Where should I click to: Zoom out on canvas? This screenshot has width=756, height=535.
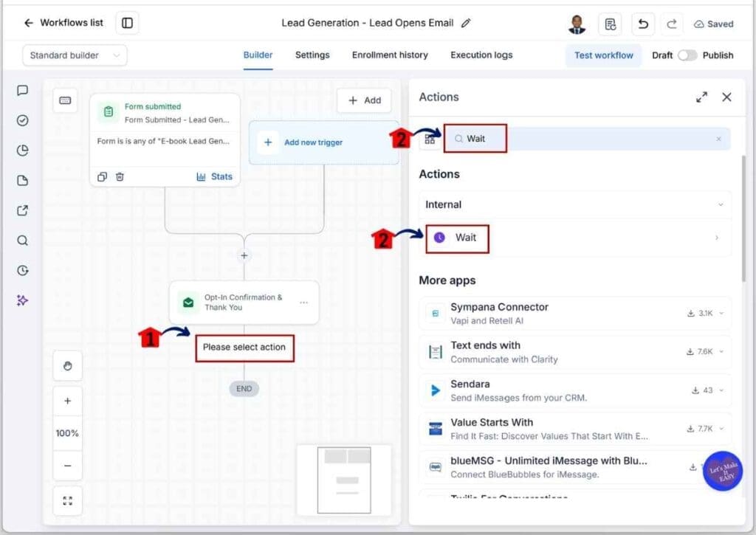67,466
